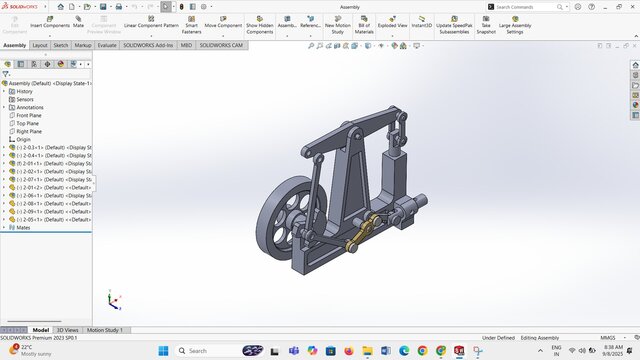Activate Move Component tool
Viewport: 640px width, 360px height.
[x=223, y=22]
